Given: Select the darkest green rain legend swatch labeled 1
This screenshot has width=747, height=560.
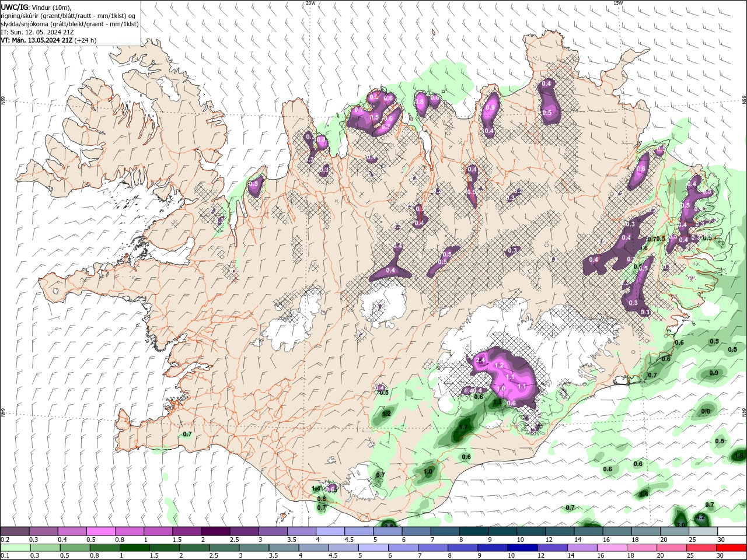Looking at the screenshot, I should pyautogui.click(x=135, y=548).
